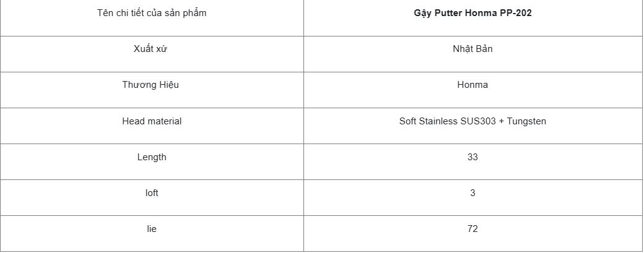Select the "Nhật Bản" origin value
Viewport: 644px width, 253px height.
(x=472, y=49)
